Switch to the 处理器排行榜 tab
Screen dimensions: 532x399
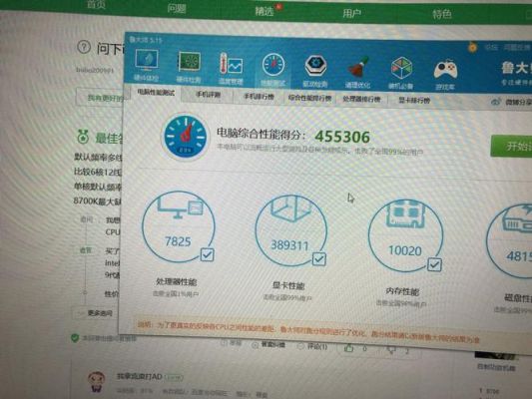tap(361, 99)
